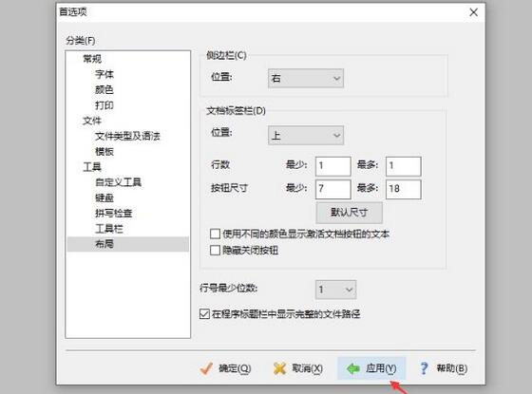Open the 键盘 settings category
This screenshot has width=532, height=394.
click(x=104, y=197)
